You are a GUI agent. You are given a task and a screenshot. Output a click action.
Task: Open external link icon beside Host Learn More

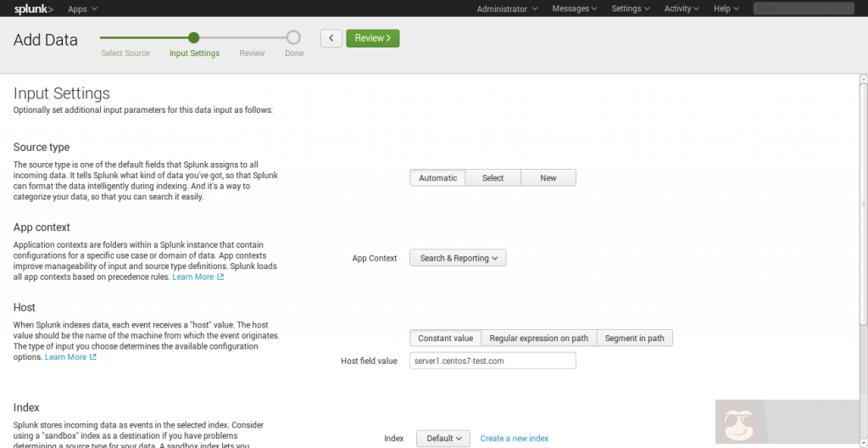click(93, 357)
